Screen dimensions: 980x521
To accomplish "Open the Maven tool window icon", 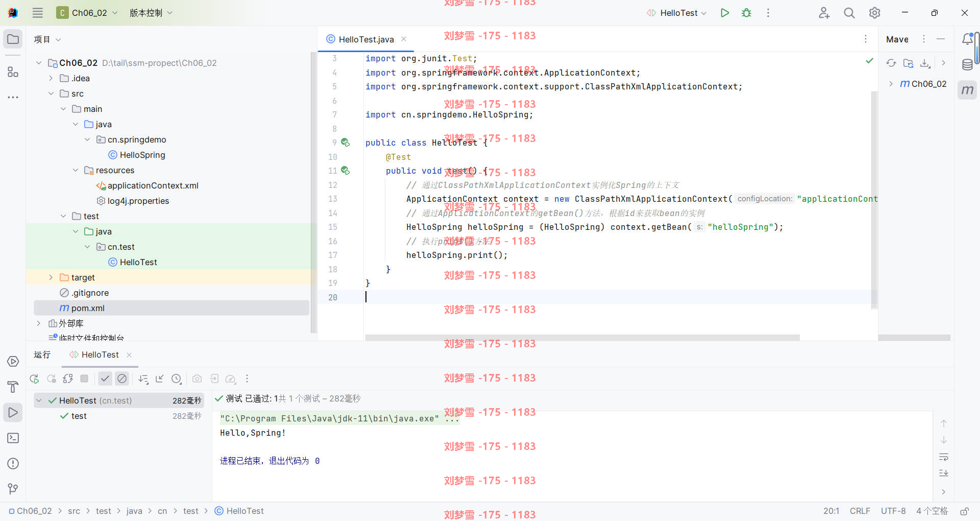I will (967, 90).
